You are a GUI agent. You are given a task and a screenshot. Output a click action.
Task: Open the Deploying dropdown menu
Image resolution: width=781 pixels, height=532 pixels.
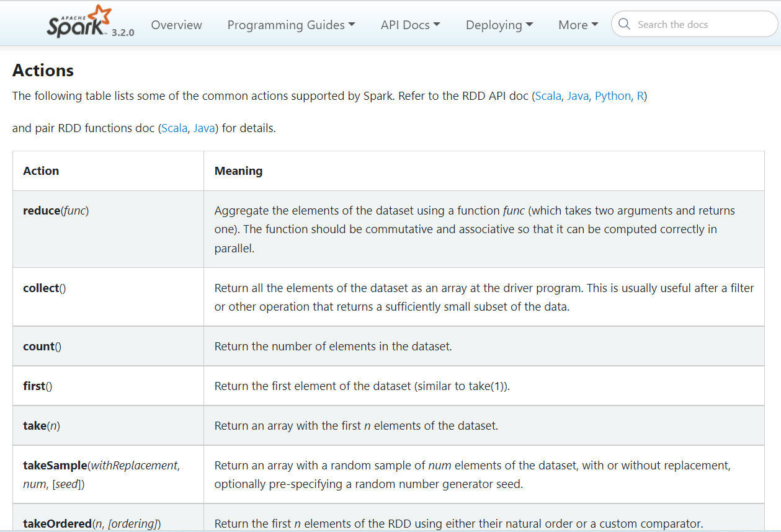point(499,25)
